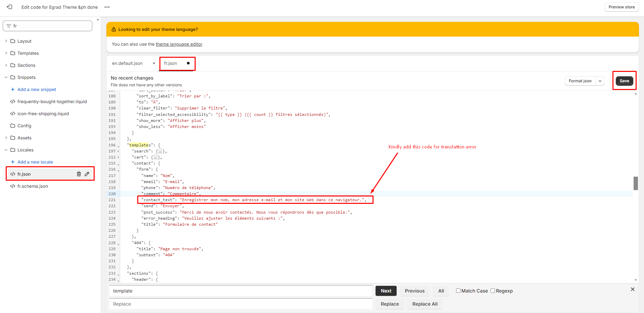
Task: Click code icon of frequently-bought-together.liquid
Action: point(13,101)
